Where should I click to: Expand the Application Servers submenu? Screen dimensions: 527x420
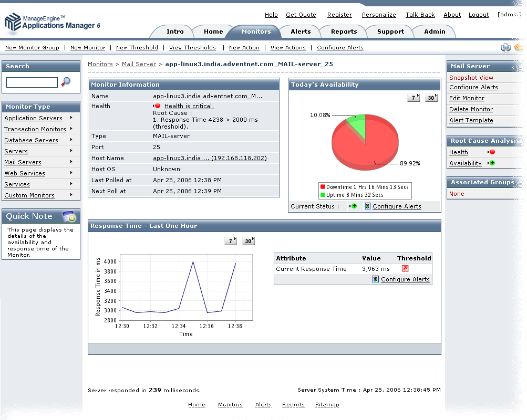pyautogui.click(x=71, y=118)
